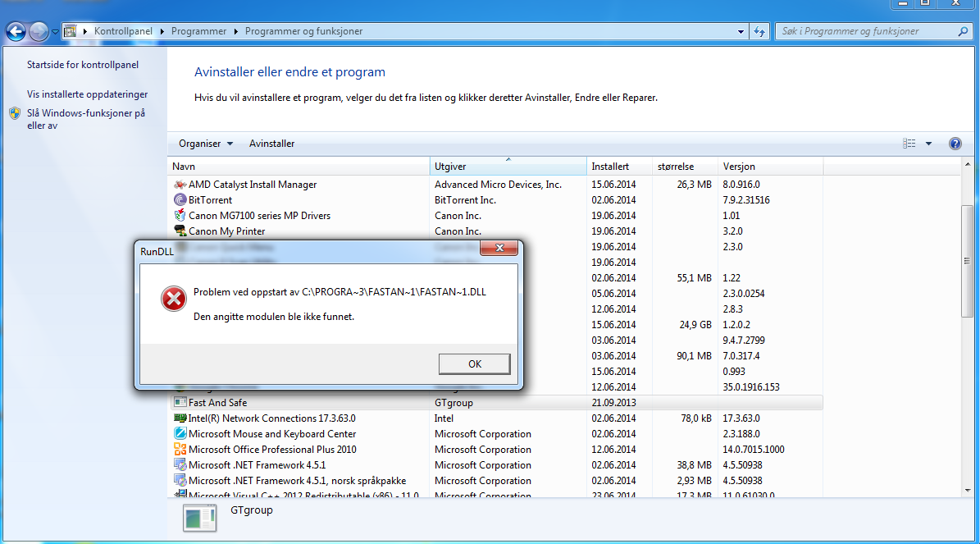Click Kontrollpanel in the breadcrumb
Screen dimensions: 980x544
click(x=123, y=31)
